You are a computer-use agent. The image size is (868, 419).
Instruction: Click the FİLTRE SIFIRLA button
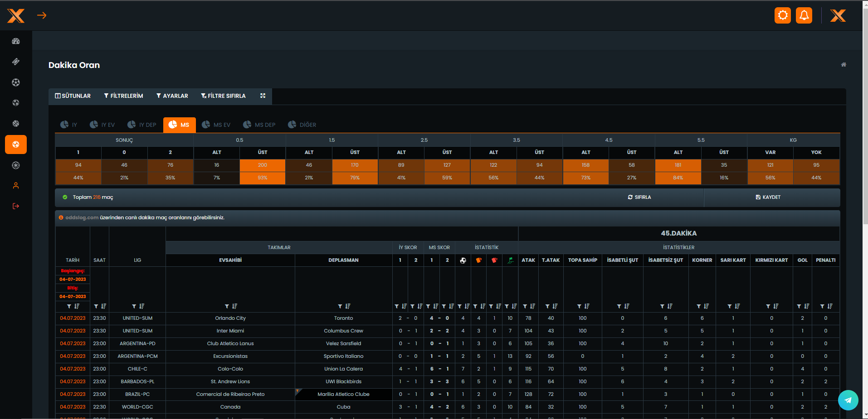pos(223,96)
